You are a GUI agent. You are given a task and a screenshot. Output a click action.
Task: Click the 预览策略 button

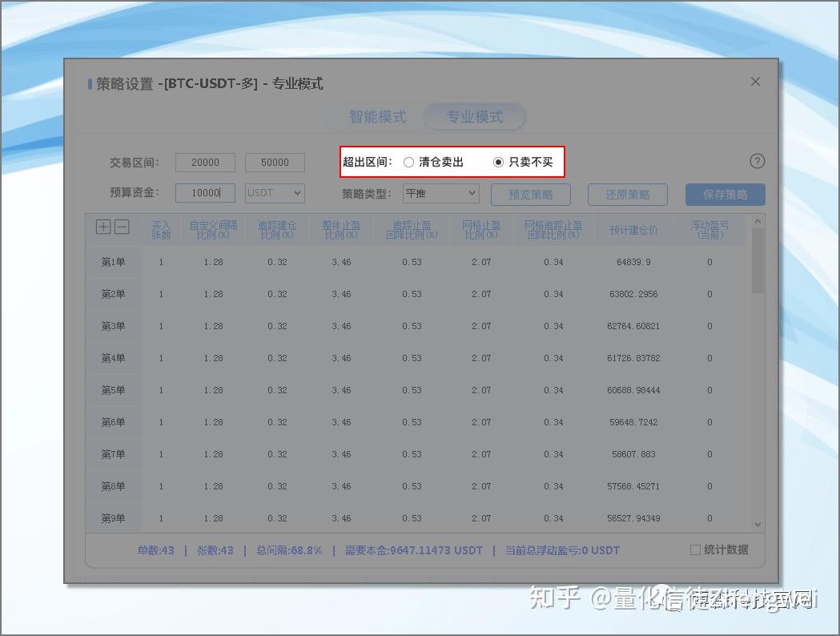pyautogui.click(x=531, y=195)
